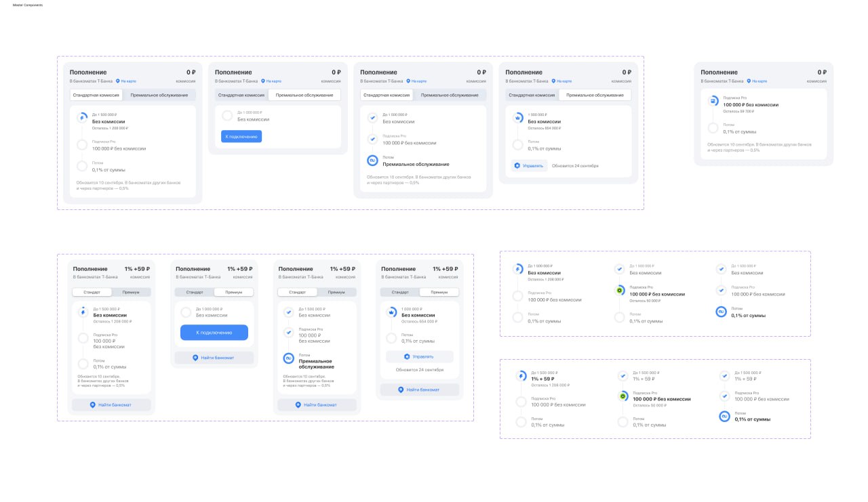
Task: Click the 'Осталось 59 700 ₽' text
Action: pyautogui.click(x=738, y=111)
